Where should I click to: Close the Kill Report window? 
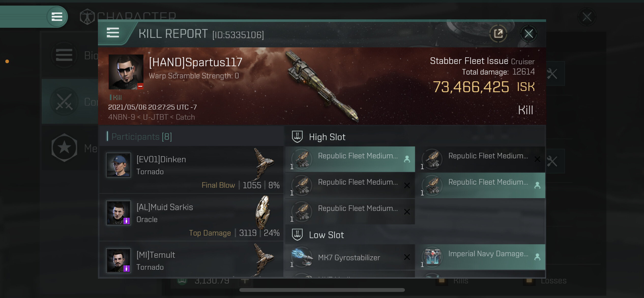click(529, 34)
